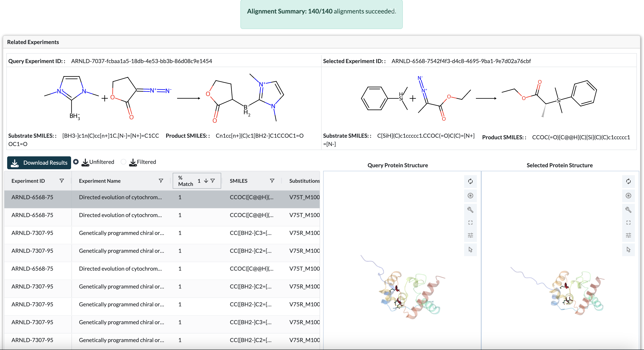The height and width of the screenshot is (350, 644).
Task: Toggle selection mode in Selected Protein viewer
Action: [x=628, y=250]
